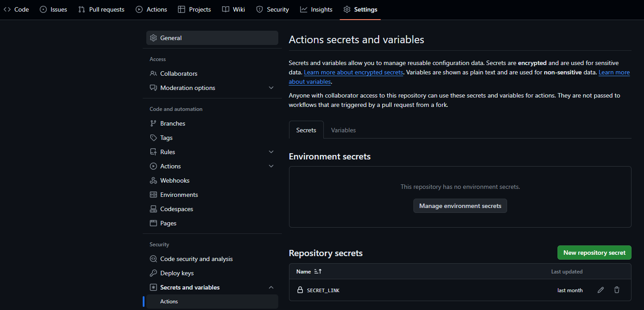Screen dimensions: 644x310
Task: Click the lock icon beside SECRET_LINK
Action: coord(300,290)
